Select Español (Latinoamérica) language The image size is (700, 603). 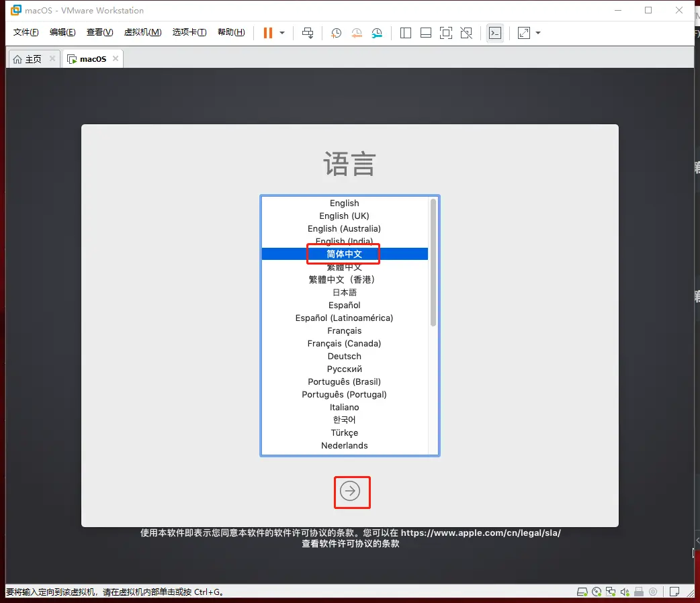point(344,318)
